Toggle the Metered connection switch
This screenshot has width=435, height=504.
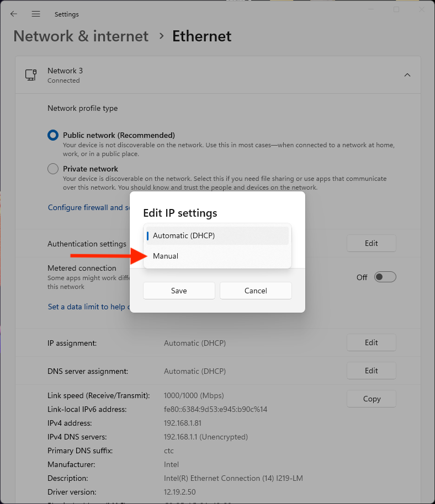(385, 277)
